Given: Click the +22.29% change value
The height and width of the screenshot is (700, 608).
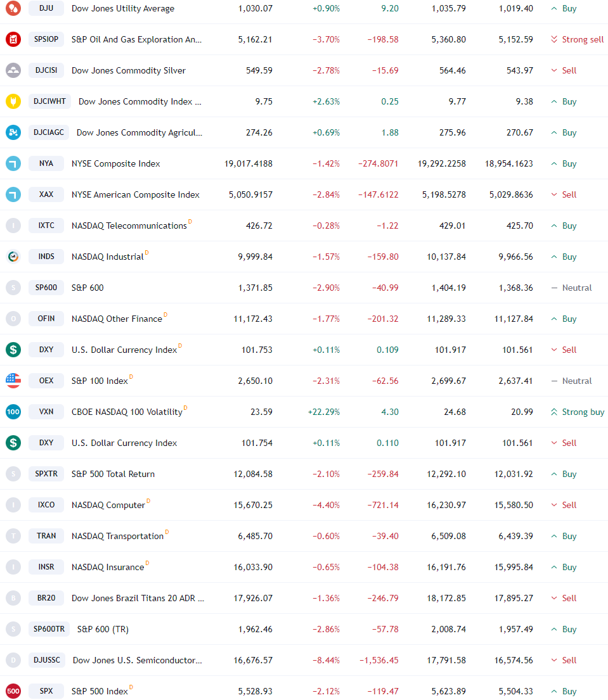Looking at the screenshot, I should pyautogui.click(x=324, y=412).
